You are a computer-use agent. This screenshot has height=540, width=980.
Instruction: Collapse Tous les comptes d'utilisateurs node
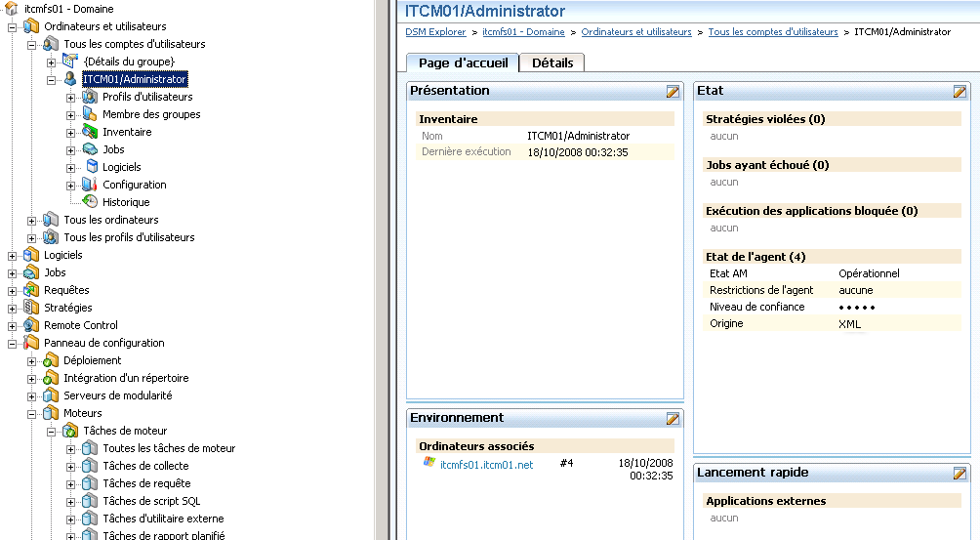(x=32, y=45)
